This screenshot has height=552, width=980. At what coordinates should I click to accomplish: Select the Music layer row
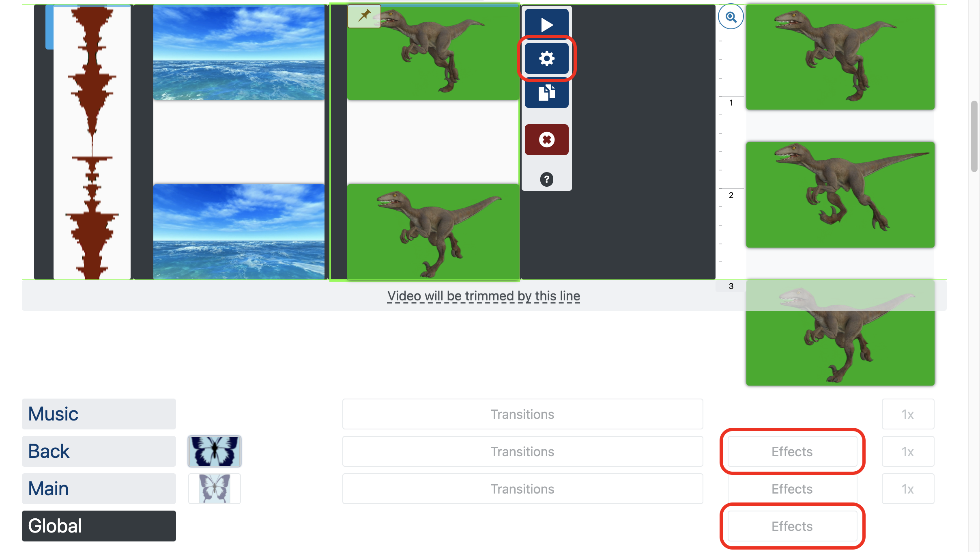[99, 413]
